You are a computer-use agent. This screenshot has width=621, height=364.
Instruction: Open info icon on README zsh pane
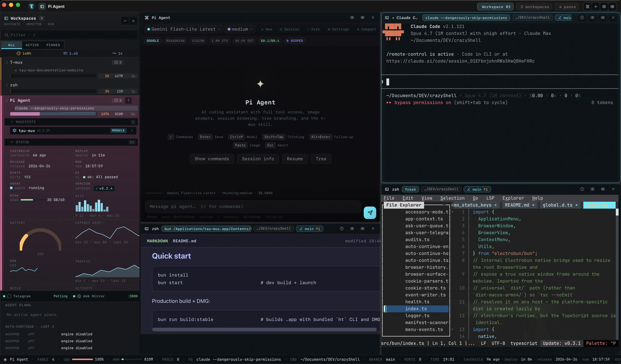[342, 229]
